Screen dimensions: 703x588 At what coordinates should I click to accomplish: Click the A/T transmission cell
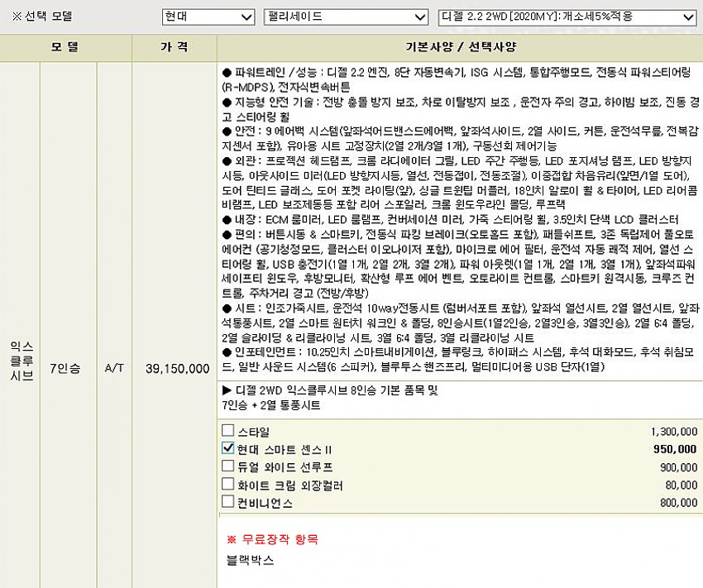pos(113,369)
